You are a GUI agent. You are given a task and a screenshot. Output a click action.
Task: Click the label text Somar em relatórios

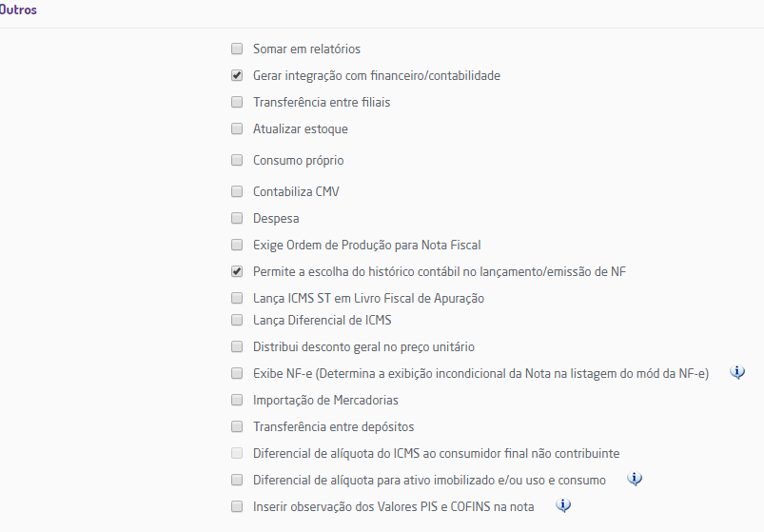point(306,49)
